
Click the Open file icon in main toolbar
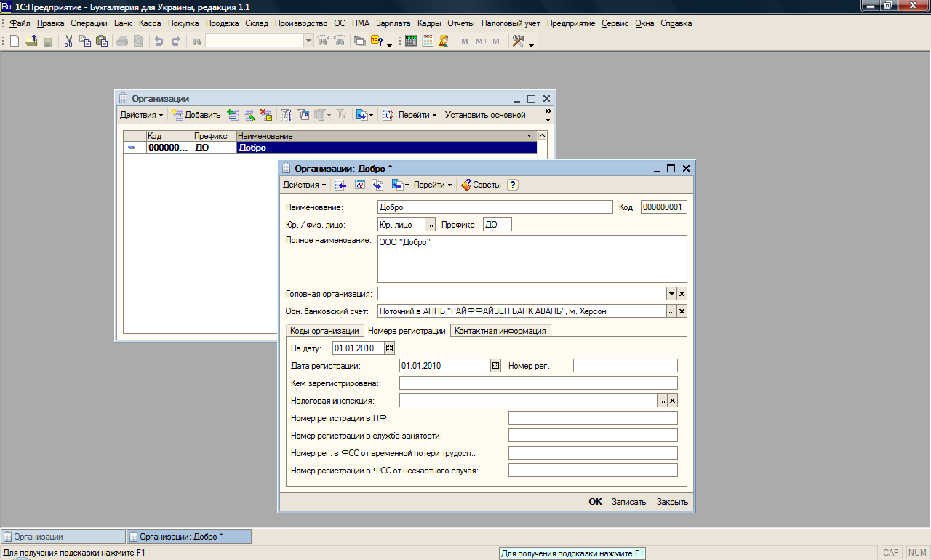click(x=31, y=41)
